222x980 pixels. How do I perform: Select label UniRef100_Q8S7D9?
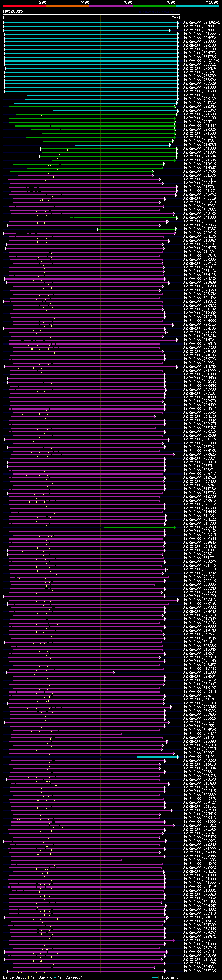[199, 76]
